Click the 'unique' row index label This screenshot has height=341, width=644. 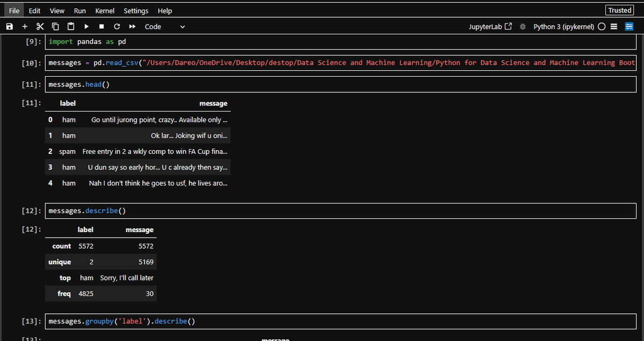pyautogui.click(x=60, y=262)
